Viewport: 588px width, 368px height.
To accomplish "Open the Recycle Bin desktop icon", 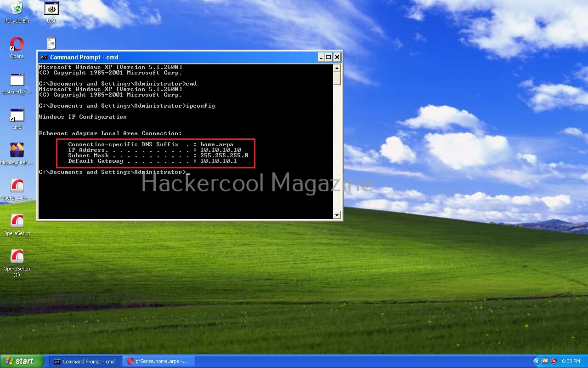I will point(17,8).
